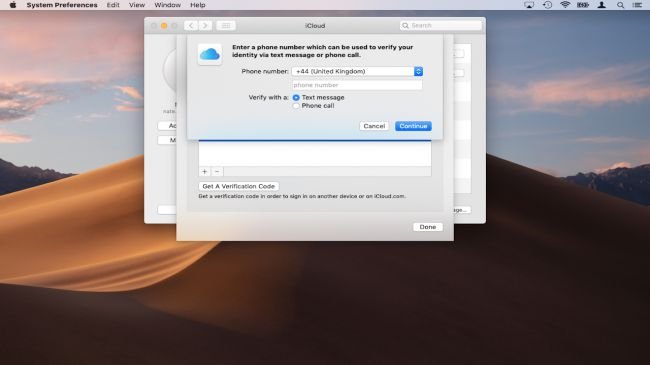Open the user account menu bar icon
This screenshot has width=650, height=365.
point(601,5)
